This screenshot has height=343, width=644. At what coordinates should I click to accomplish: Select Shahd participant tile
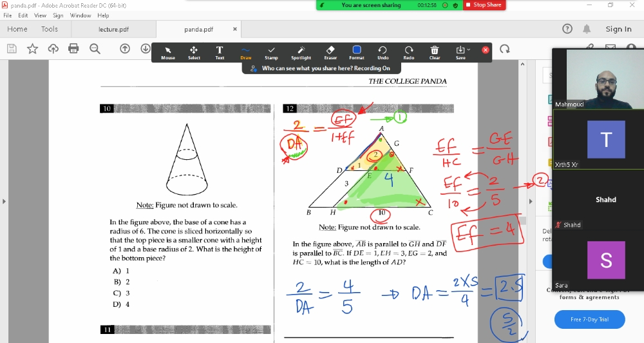pyautogui.click(x=598, y=199)
